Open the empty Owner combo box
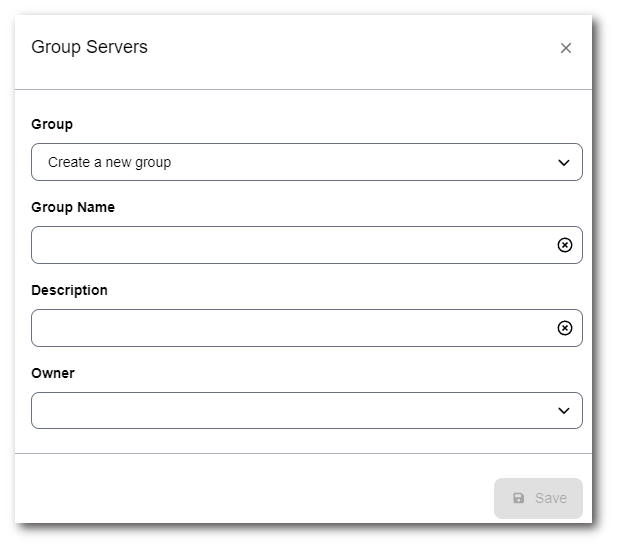The height and width of the screenshot is (548, 617). click(x=290, y=411)
